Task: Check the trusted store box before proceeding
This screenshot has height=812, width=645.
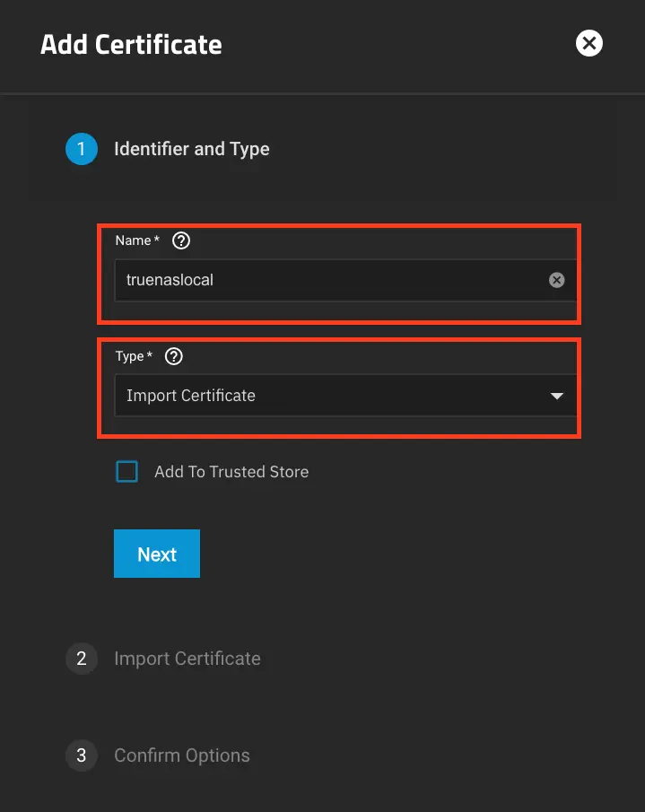Action: (126, 471)
